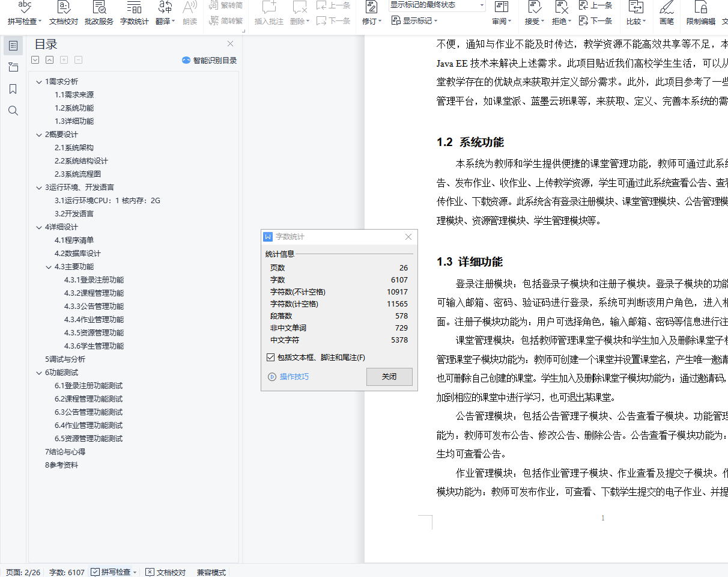Collapse the 4.3主要功能 tree node
Viewport: 728px width, 577px height.
tap(49, 267)
